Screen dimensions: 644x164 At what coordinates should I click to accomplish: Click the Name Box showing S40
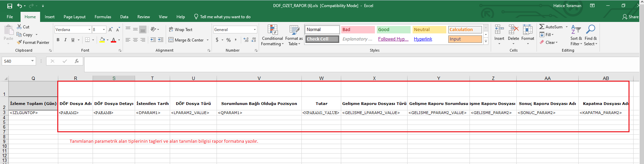pos(19,61)
